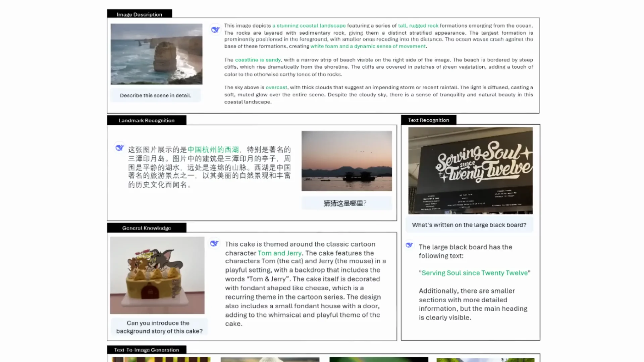Viewport: 644px width, 362px height.
Task: Toggle the General Knowledge section header
Action: point(146,228)
